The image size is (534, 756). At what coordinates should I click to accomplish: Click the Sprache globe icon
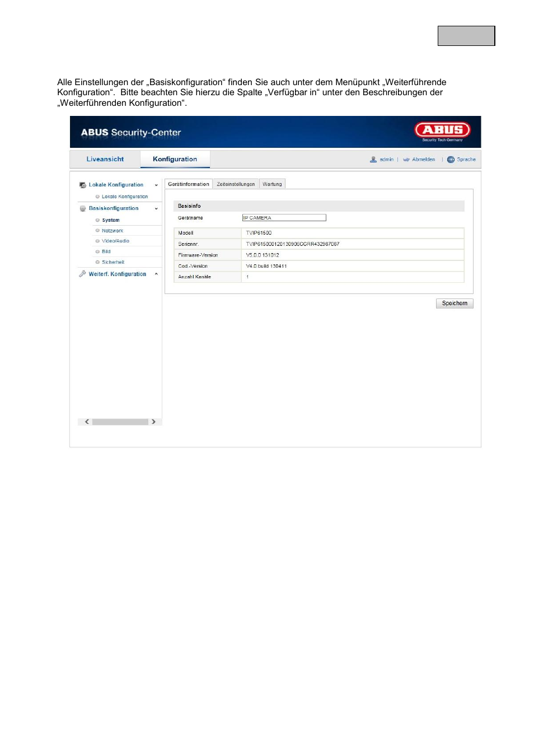[x=451, y=160]
